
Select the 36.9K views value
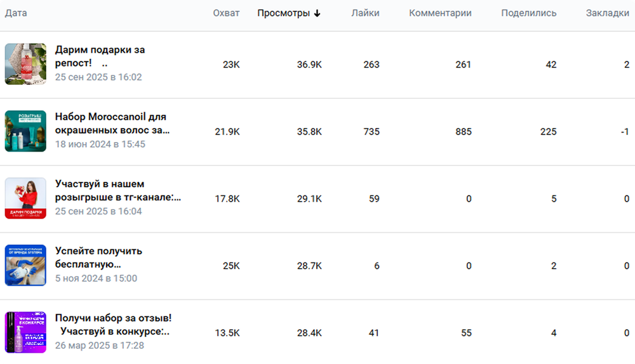point(309,65)
